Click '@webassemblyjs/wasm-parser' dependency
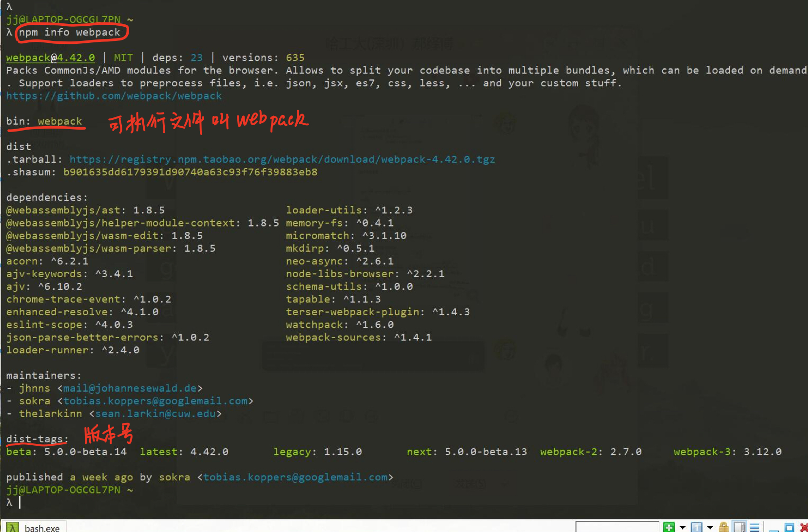Viewport: 808px width, 532px height. pos(111,248)
